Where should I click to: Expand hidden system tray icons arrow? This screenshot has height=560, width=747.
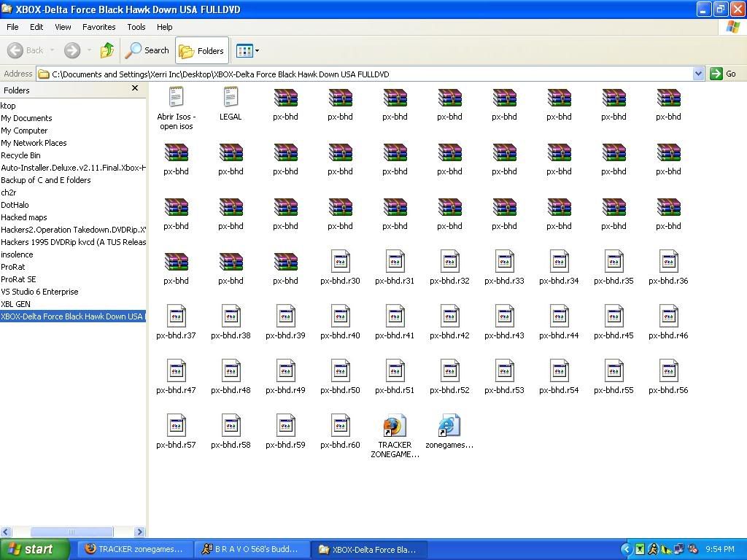point(626,549)
